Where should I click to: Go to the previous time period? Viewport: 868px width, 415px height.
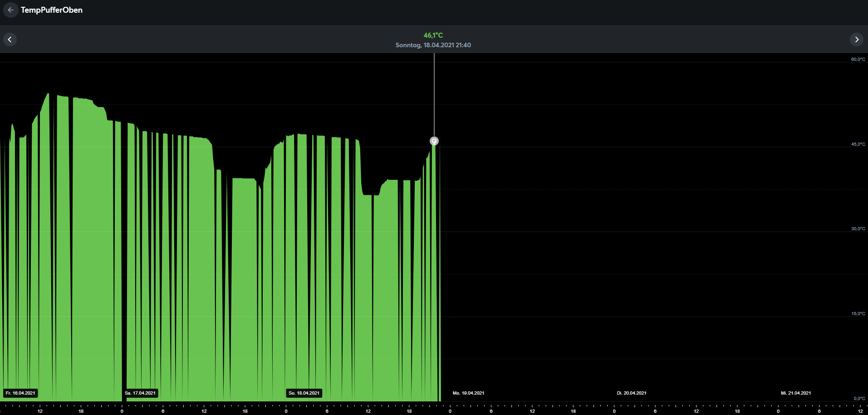tap(10, 40)
